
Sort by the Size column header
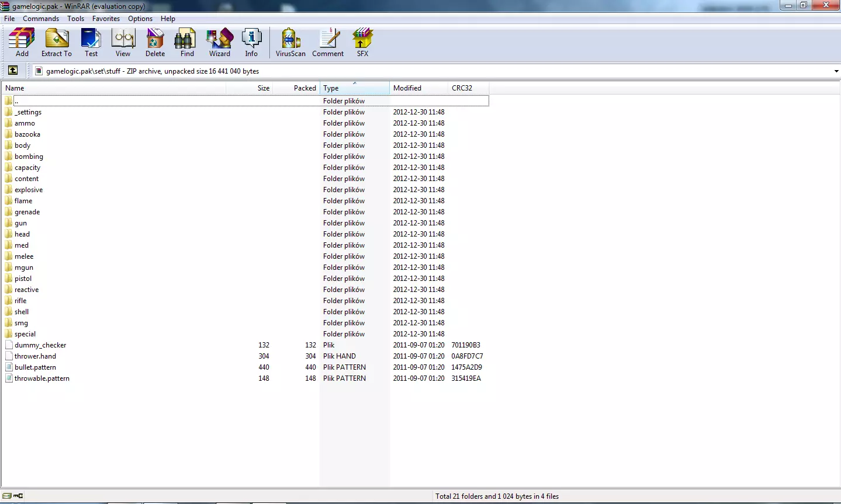[250, 88]
